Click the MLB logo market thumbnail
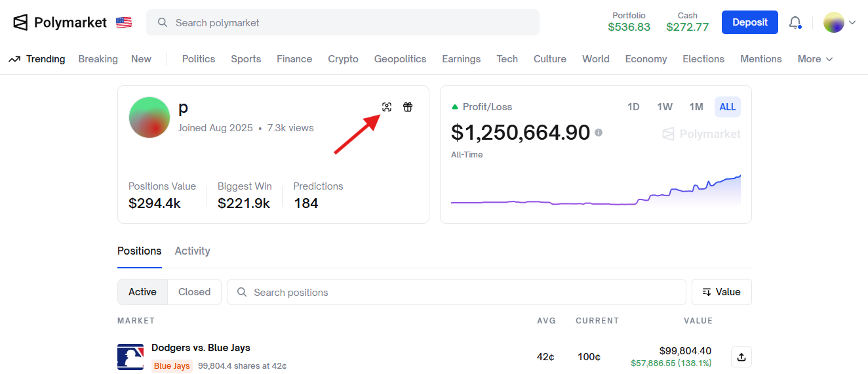This screenshot has width=868, height=374. (130, 357)
